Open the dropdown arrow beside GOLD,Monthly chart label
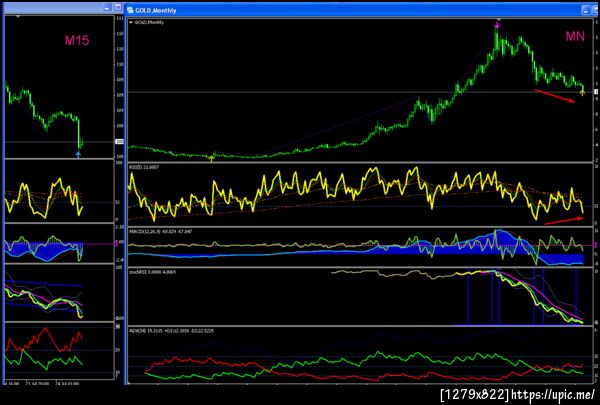The image size is (600, 405). coord(131,23)
